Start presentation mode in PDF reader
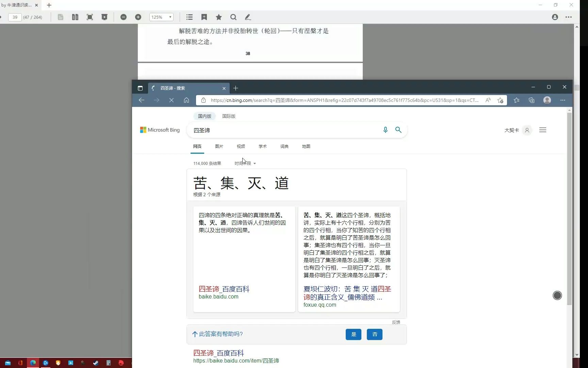Image resolution: width=588 pixels, height=368 pixels. pyautogui.click(x=104, y=17)
